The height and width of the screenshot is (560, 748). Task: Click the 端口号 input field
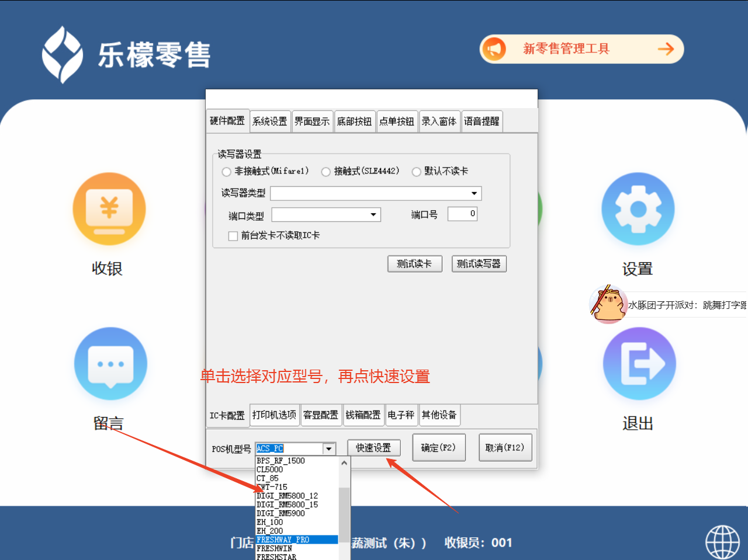click(463, 214)
